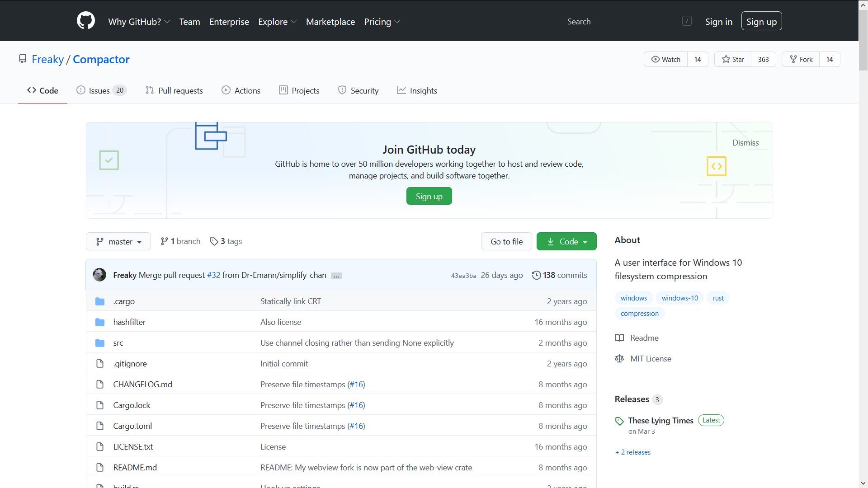Expand commit message ellipsis button
The width and height of the screenshot is (868, 488).
click(336, 276)
